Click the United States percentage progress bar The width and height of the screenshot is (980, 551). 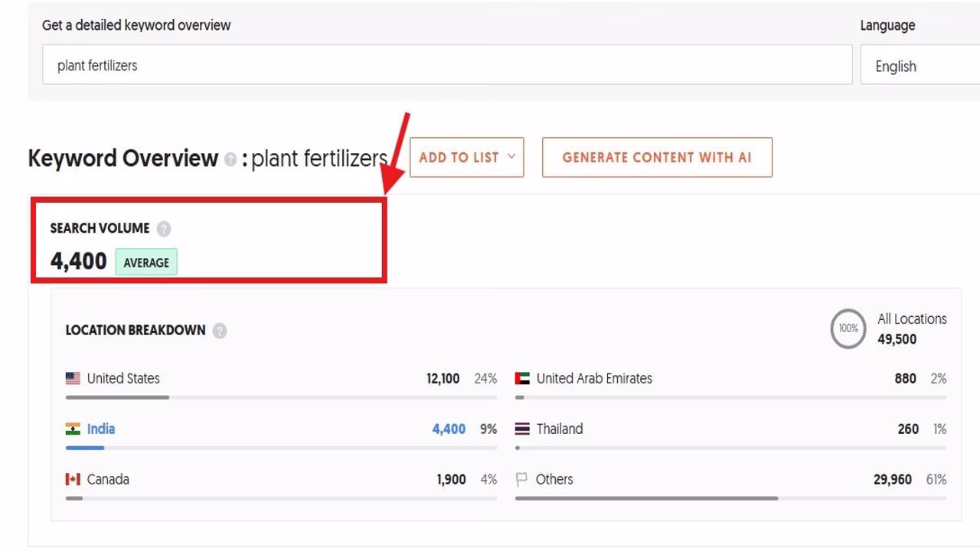point(280,397)
